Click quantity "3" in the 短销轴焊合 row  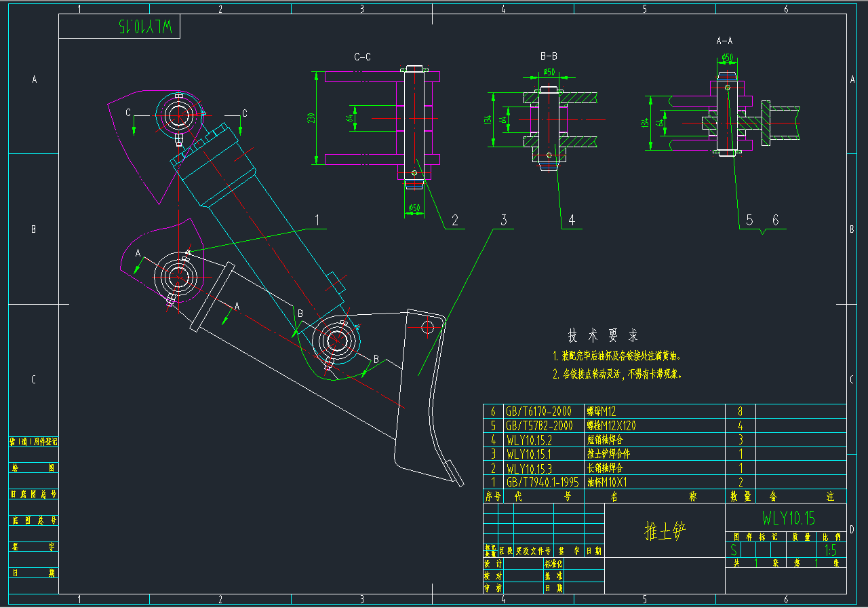point(741,440)
